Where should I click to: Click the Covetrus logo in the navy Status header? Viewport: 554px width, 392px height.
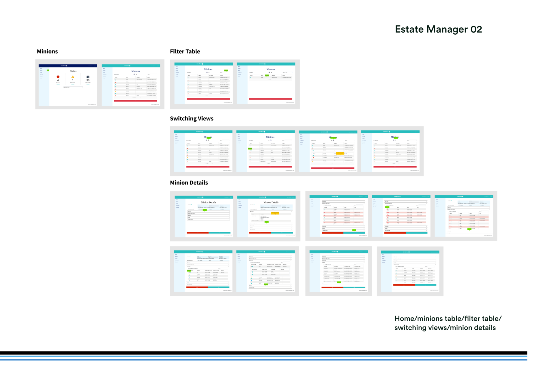(64, 66)
